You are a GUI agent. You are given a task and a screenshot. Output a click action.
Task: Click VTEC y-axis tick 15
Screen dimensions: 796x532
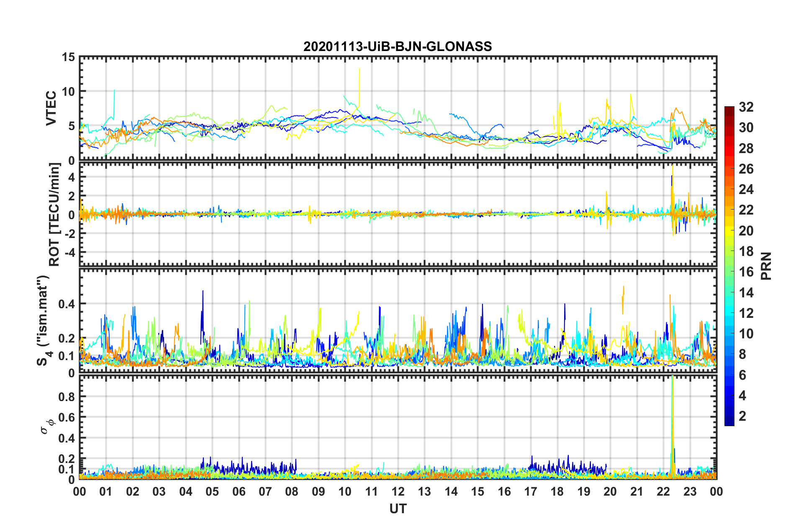[x=68, y=57]
